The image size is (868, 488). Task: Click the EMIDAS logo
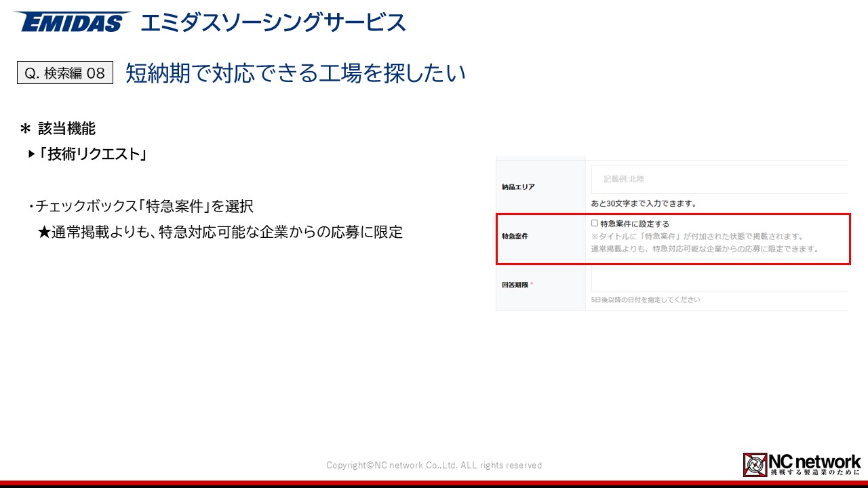(71, 22)
